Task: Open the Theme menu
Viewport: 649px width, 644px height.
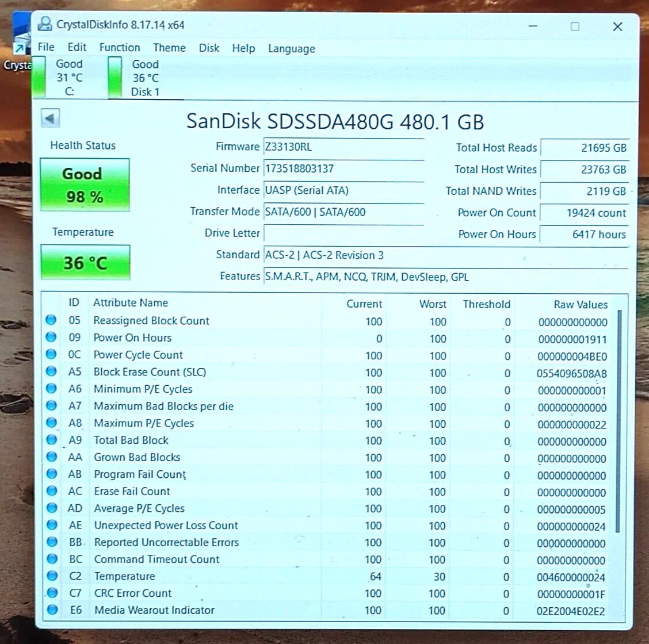Action: point(169,48)
